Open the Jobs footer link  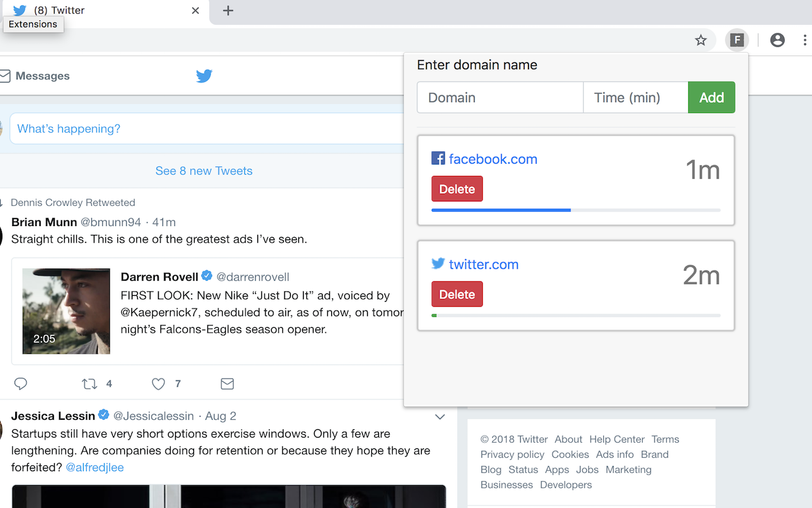[587, 470]
